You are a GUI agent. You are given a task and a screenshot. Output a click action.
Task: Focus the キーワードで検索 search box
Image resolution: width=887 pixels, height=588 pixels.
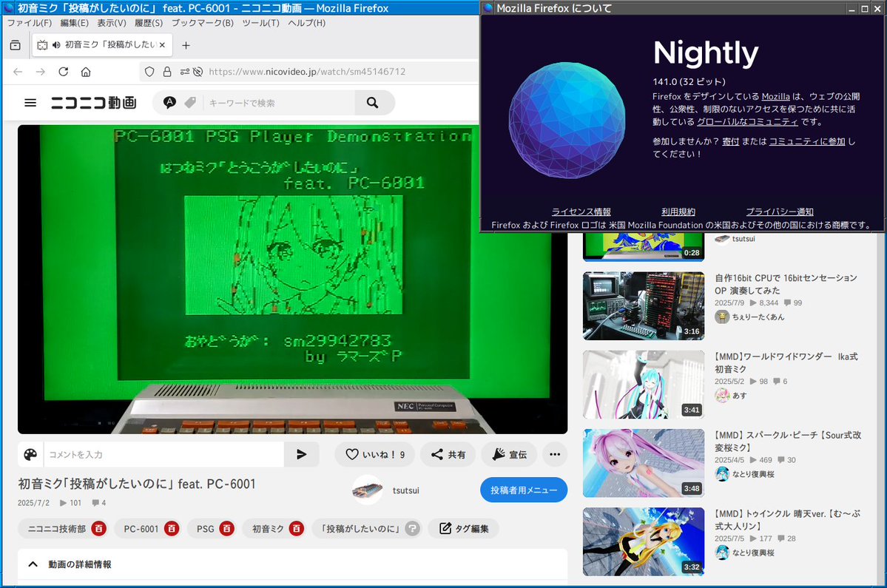coord(280,103)
